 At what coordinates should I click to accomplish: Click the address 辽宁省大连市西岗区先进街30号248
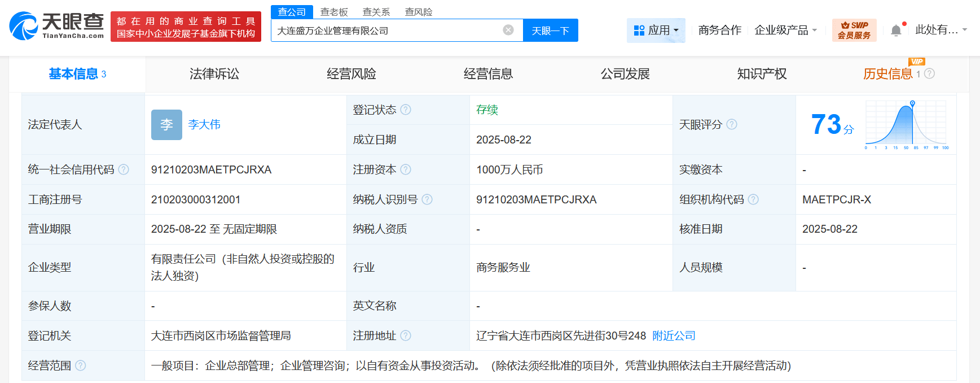click(x=561, y=336)
